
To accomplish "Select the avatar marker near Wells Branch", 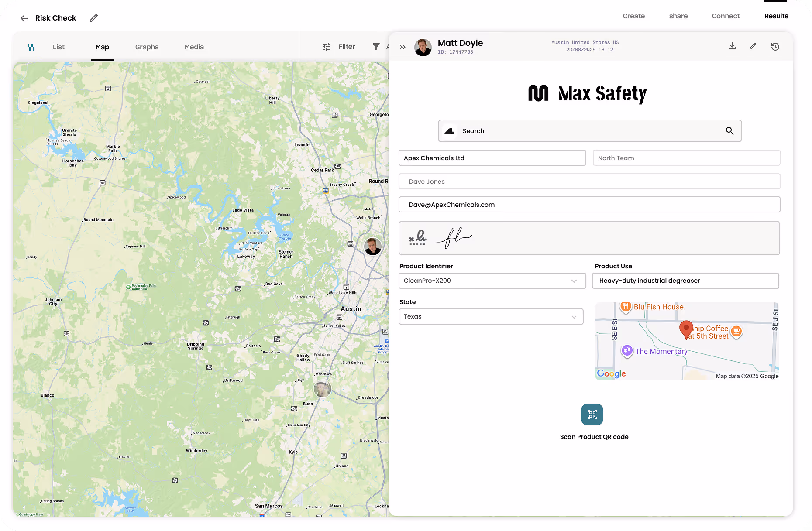I will point(373,247).
